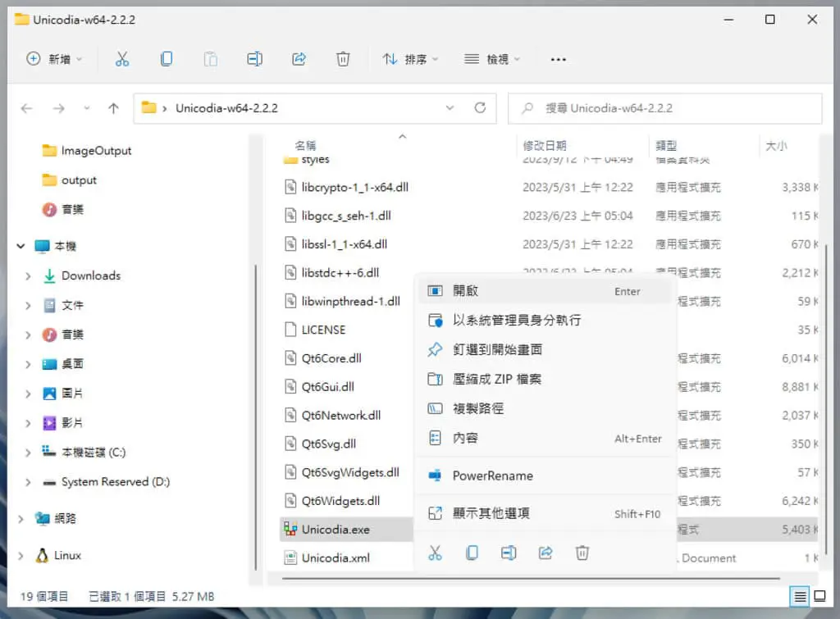Open the address bar history dropdown
The height and width of the screenshot is (619, 840).
click(450, 108)
